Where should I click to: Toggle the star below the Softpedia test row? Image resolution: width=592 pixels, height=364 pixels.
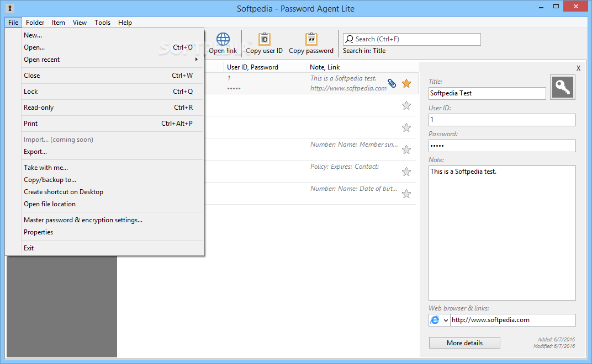[x=406, y=105]
